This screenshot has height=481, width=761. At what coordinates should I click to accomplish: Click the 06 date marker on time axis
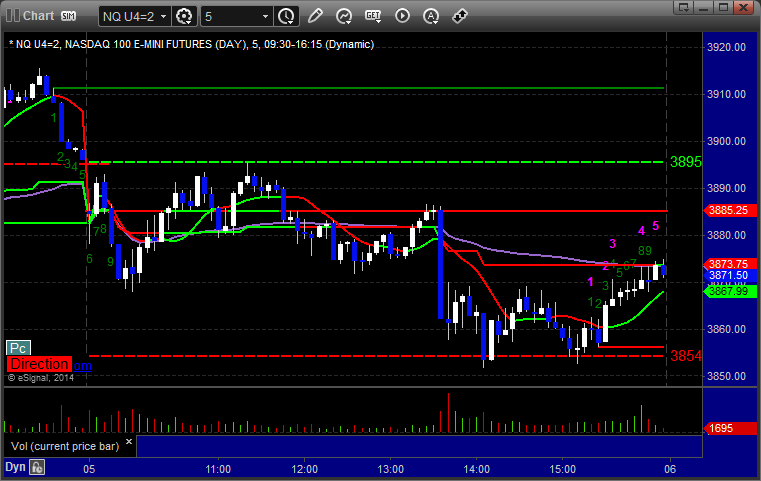[670, 469]
